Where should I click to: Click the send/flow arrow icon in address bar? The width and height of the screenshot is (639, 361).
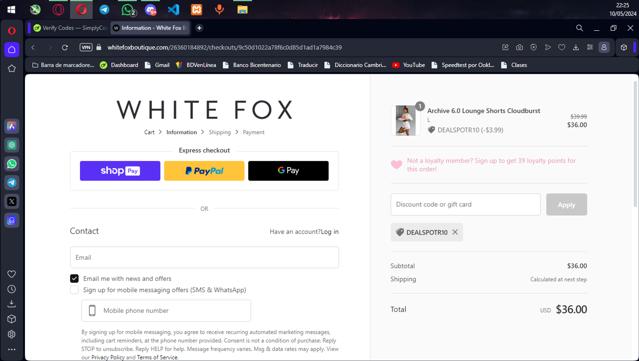click(x=548, y=47)
